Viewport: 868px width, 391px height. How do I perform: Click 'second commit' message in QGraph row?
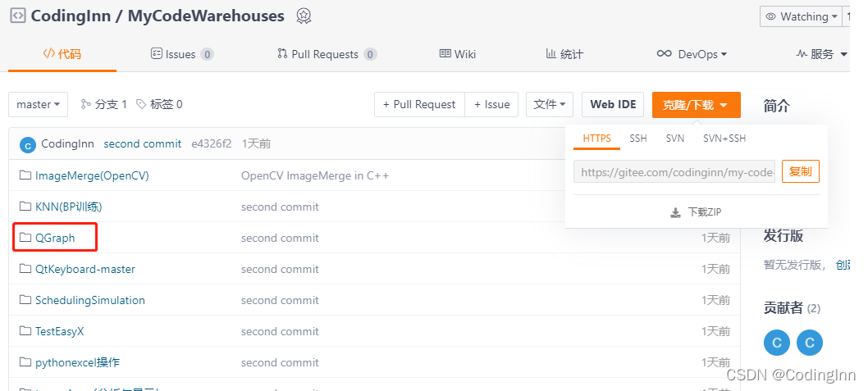click(280, 238)
